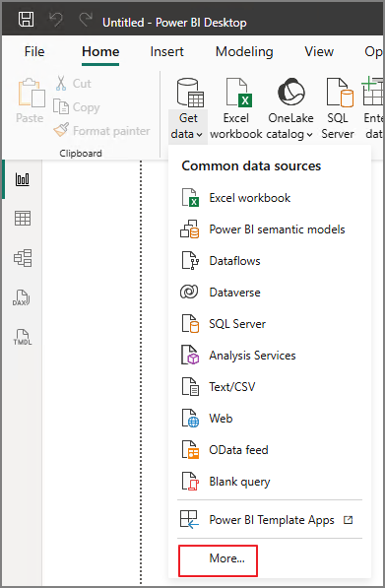Viewport: 385px width, 588px height.
Task: Switch to Model view in sidebar
Action: [23, 258]
